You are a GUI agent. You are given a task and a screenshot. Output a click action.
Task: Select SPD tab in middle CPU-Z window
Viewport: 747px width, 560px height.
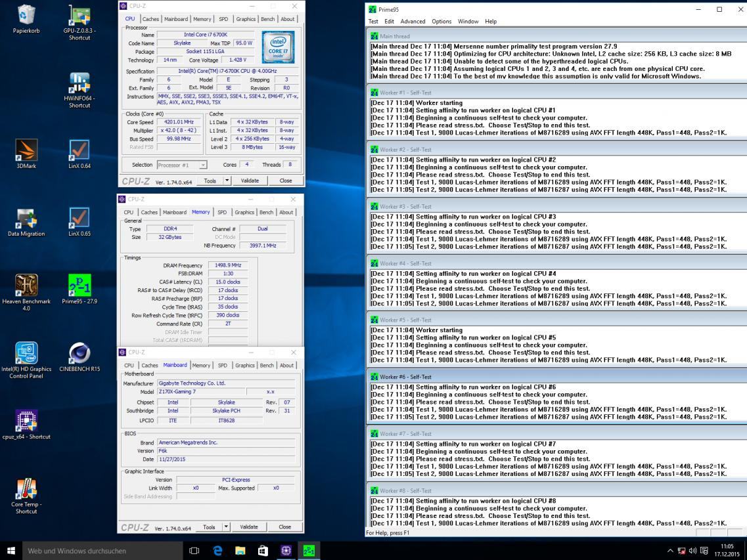(222, 213)
